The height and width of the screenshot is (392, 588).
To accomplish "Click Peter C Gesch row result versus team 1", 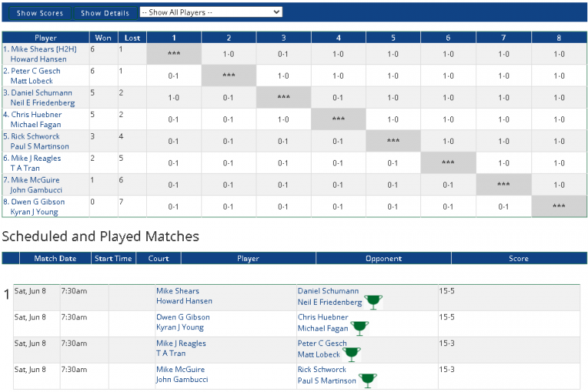I will pos(174,76).
